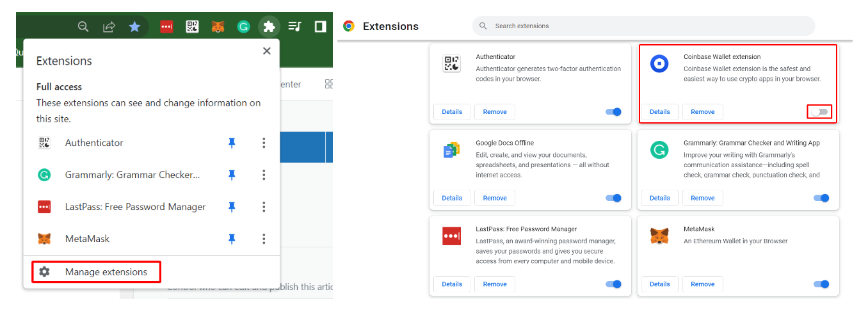Open Details for Google Docs Offline

coord(452,198)
